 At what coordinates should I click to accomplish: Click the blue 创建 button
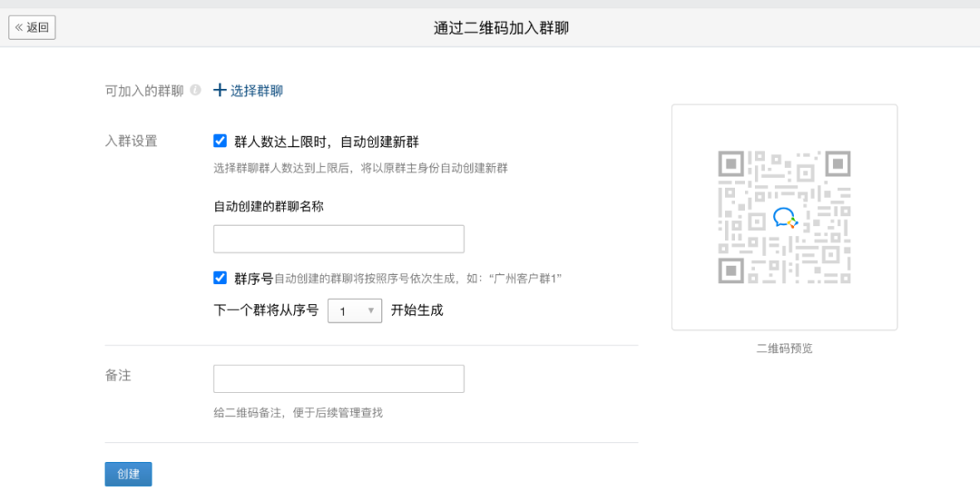(128, 474)
